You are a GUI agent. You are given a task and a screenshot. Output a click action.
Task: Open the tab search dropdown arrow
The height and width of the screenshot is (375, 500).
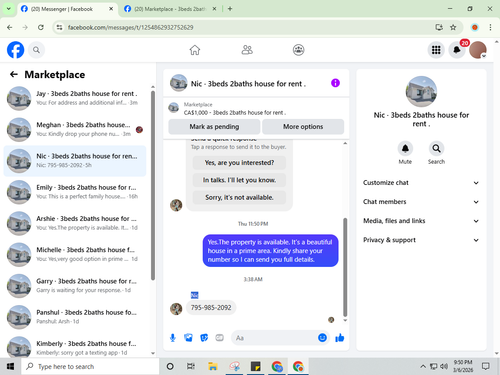point(9,9)
